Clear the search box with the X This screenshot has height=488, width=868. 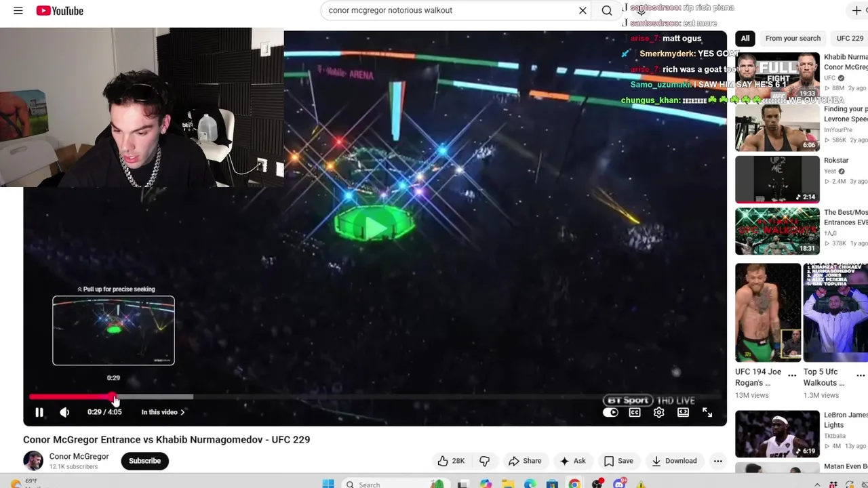coord(583,10)
